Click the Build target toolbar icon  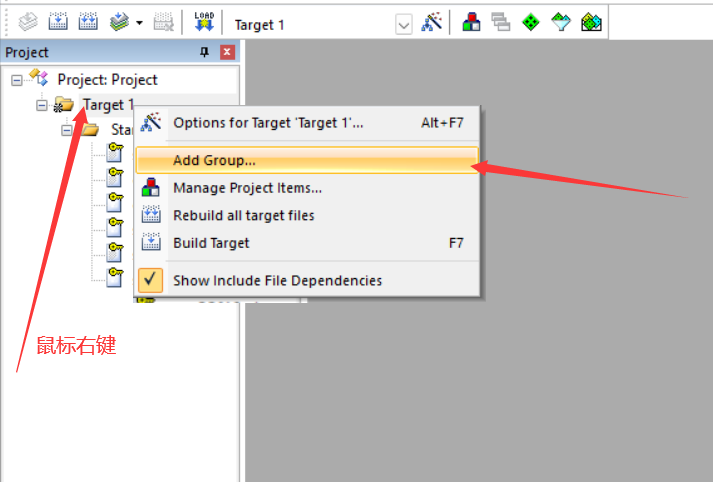58,22
